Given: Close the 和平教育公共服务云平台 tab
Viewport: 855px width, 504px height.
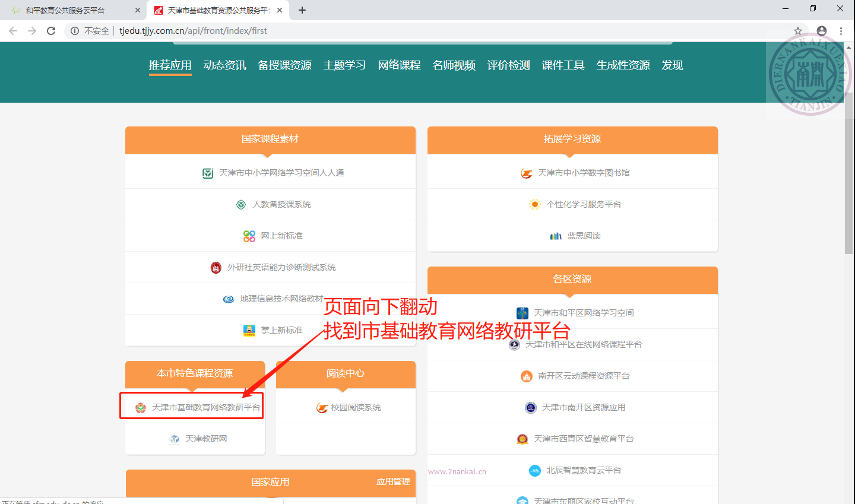Looking at the screenshot, I should (x=138, y=10).
